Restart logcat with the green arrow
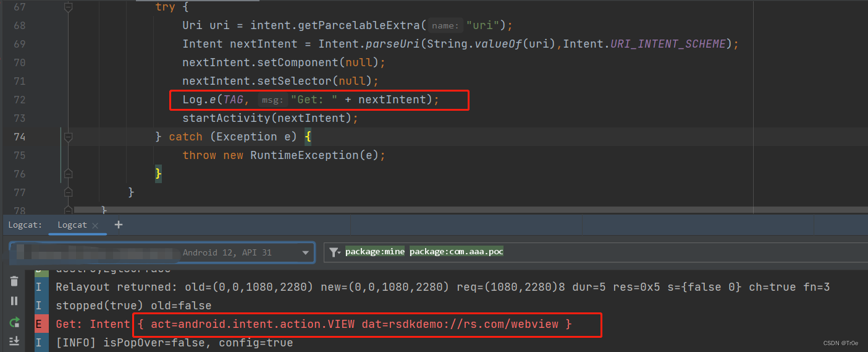868x352 pixels. click(14, 322)
